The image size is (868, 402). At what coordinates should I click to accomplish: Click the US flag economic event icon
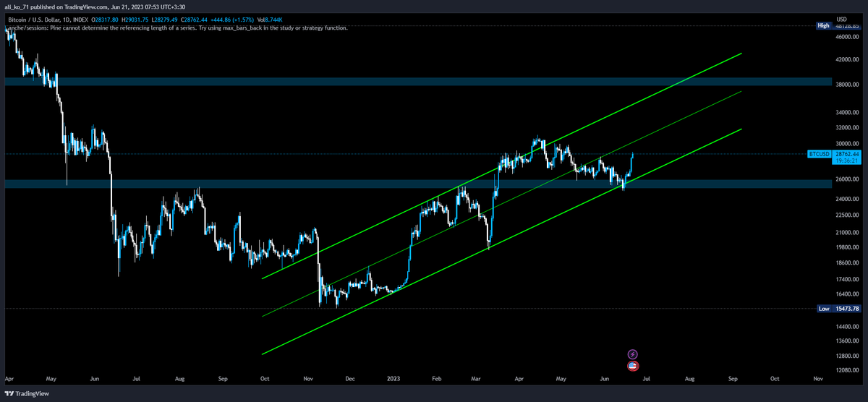point(634,367)
